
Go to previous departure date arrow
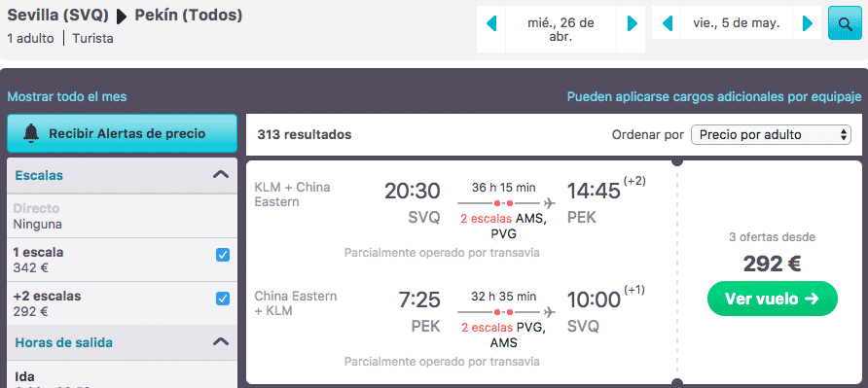(x=491, y=23)
